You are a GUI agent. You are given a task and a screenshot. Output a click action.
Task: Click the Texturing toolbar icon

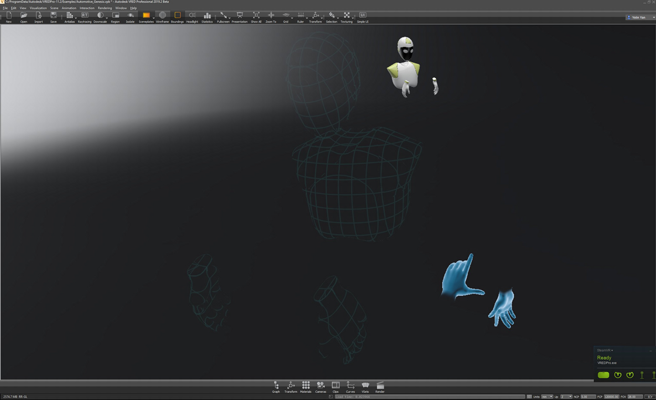coord(346,17)
